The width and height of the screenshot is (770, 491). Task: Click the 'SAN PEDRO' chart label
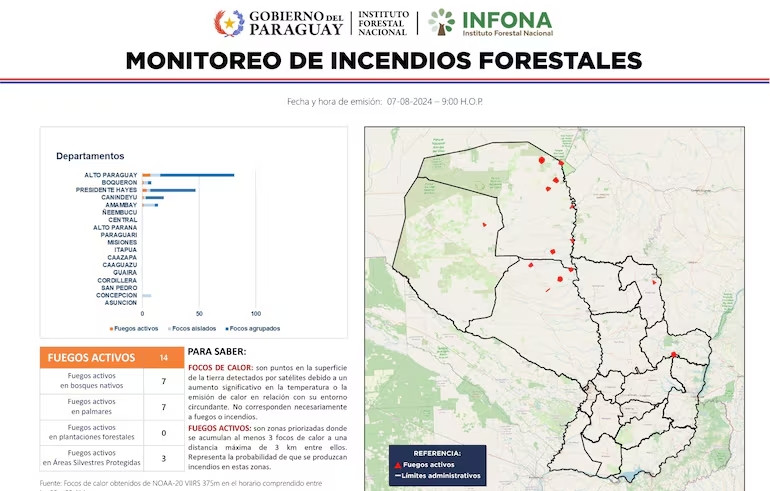[119, 288]
